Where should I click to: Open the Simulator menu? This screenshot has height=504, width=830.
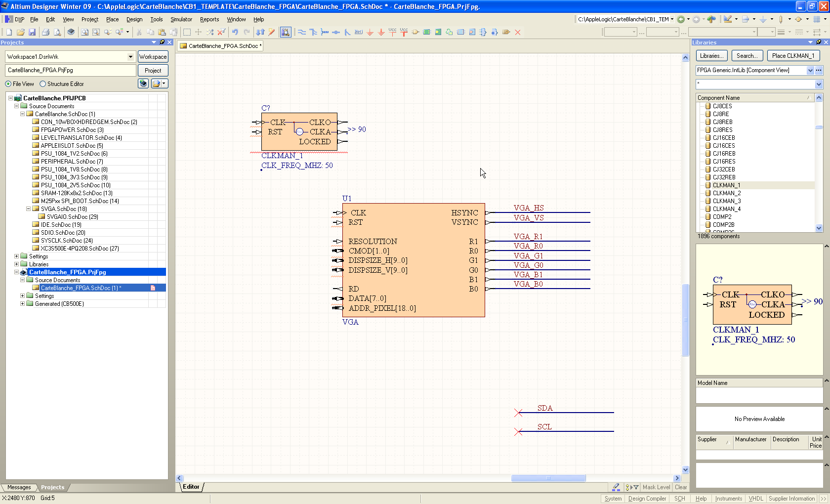tap(181, 19)
